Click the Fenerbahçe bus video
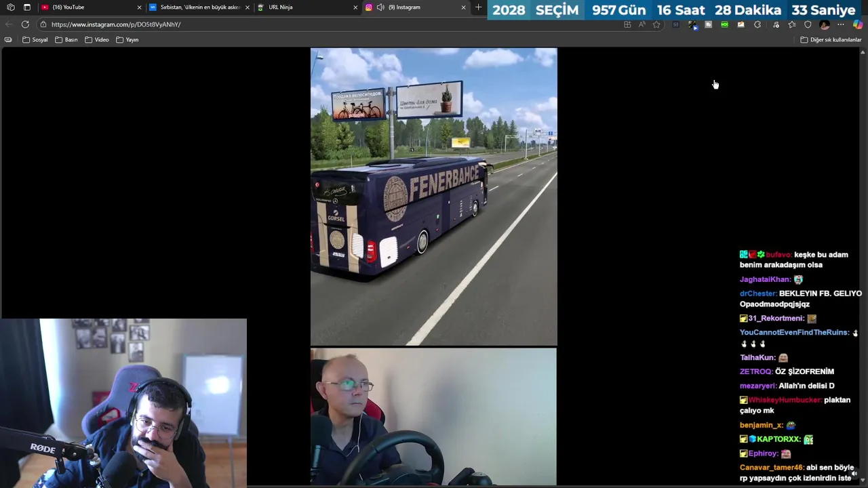The height and width of the screenshot is (488, 868). 434,197
